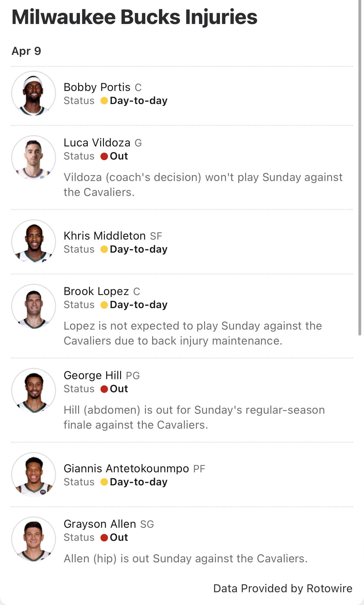Screen dimensions: 364x605
Task: Click the Lopez back injury maintenance note
Action: (193, 333)
